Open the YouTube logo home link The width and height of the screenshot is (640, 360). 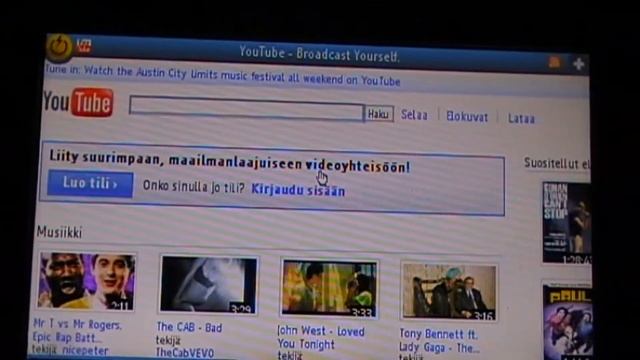[x=78, y=102]
